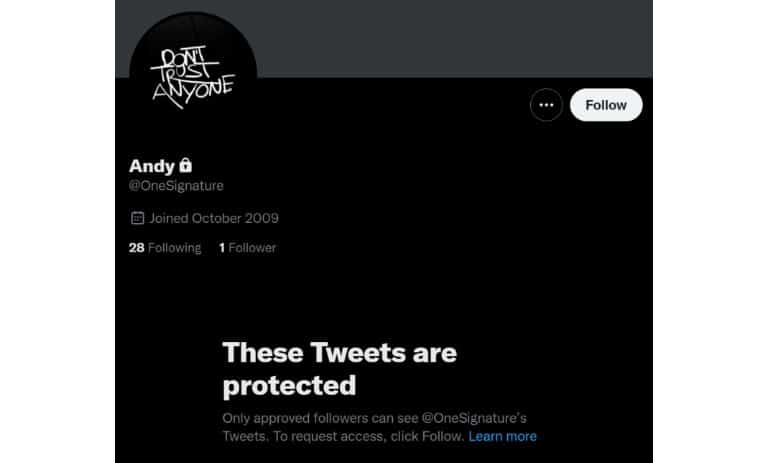768x463 pixels.
Task: Open the three-dot more options menu
Action: 546,105
